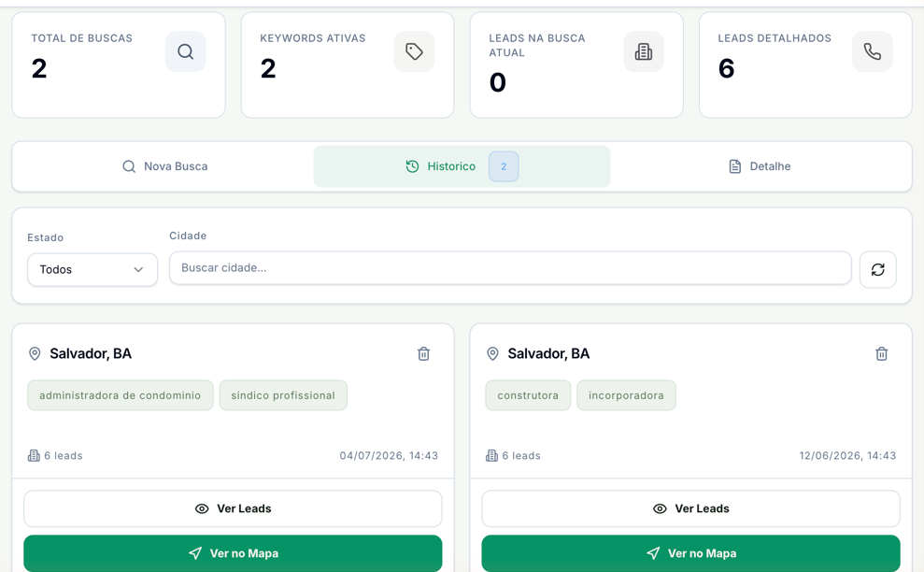Click the 04/07/2026, 14:43 timestamp
924x572 pixels.
click(389, 455)
